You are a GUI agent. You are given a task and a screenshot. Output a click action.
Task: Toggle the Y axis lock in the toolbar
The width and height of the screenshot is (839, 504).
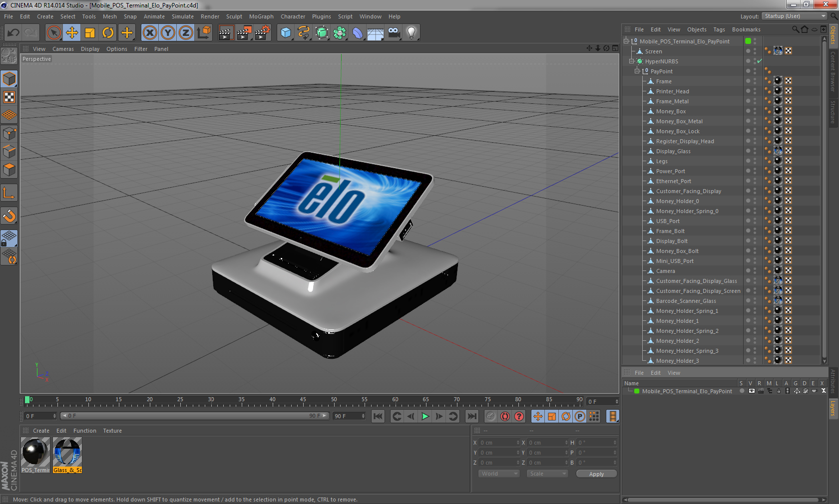coord(168,32)
